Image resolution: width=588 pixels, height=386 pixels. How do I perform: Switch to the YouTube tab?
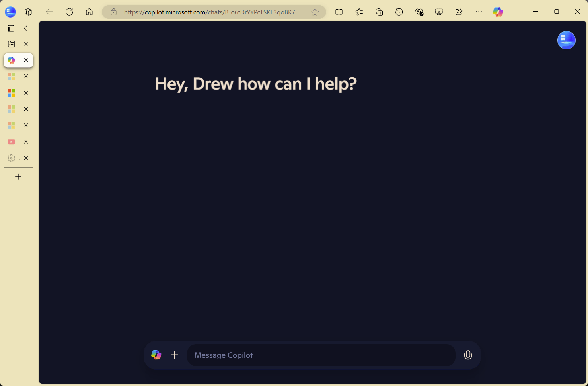pyautogui.click(x=12, y=142)
